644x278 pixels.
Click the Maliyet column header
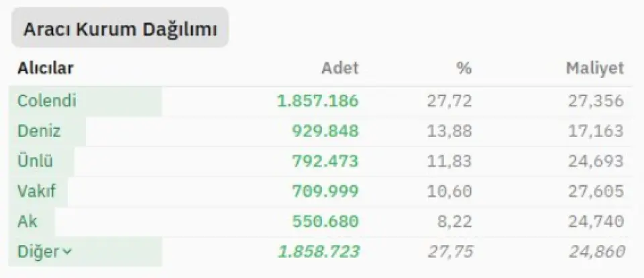(x=594, y=68)
